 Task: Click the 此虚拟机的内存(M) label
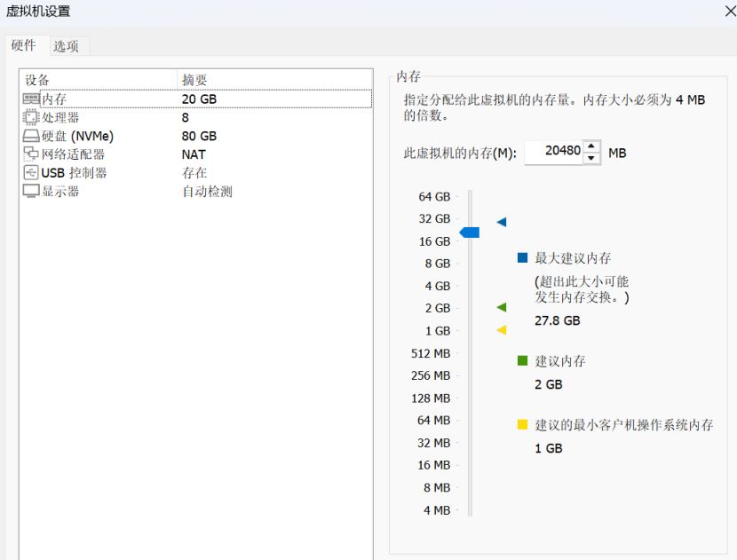coord(460,154)
